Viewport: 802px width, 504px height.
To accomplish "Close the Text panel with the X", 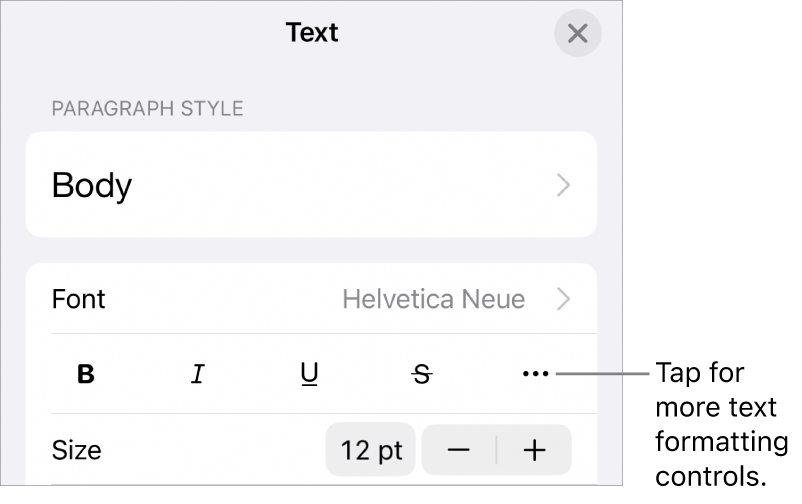I will pyautogui.click(x=577, y=34).
